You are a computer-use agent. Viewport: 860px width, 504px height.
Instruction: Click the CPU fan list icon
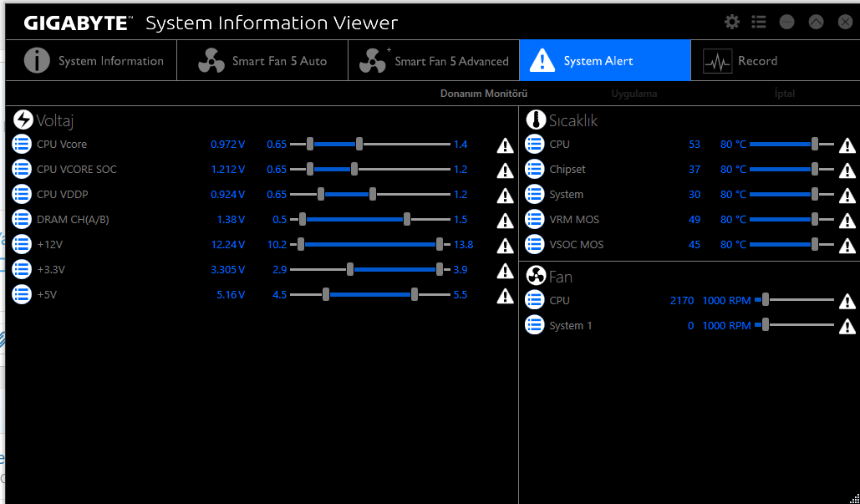click(x=535, y=300)
